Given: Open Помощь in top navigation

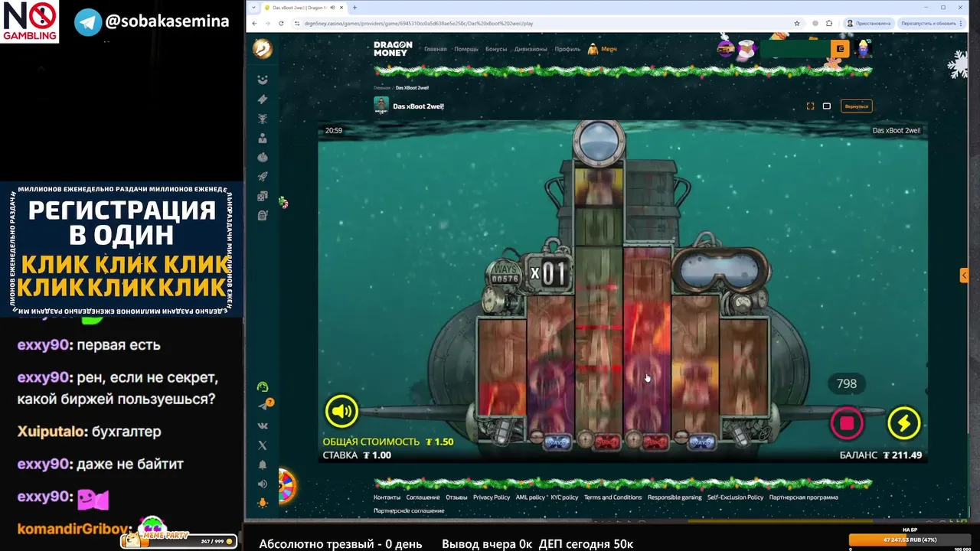Looking at the screenshot, I should coord(466,49).
